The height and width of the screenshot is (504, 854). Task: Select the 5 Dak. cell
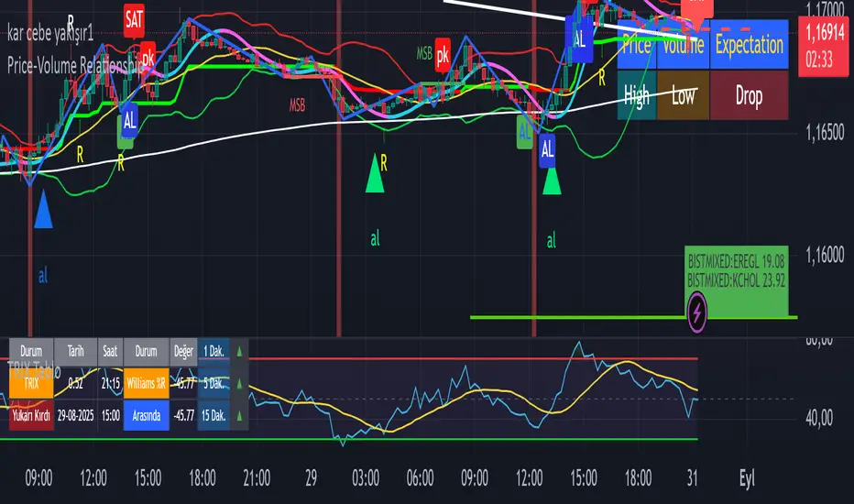(x=213, y=384)
